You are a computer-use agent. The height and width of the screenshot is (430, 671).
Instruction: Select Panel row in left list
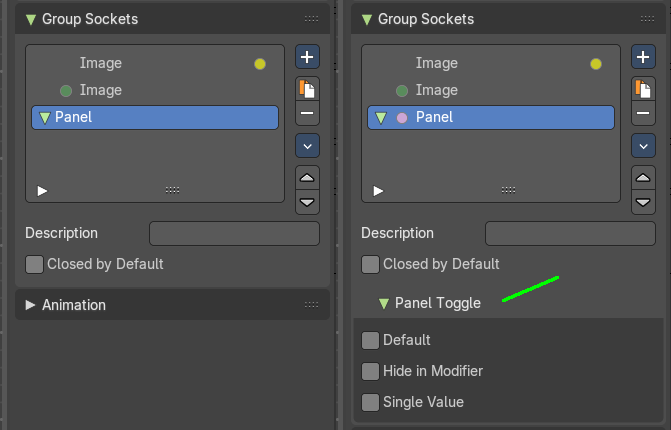[155, 118]
